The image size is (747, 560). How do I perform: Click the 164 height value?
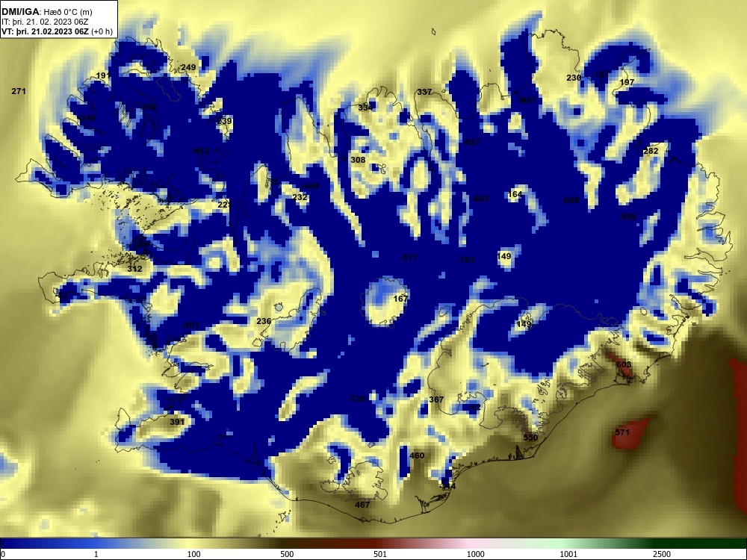tap(515, 194)
